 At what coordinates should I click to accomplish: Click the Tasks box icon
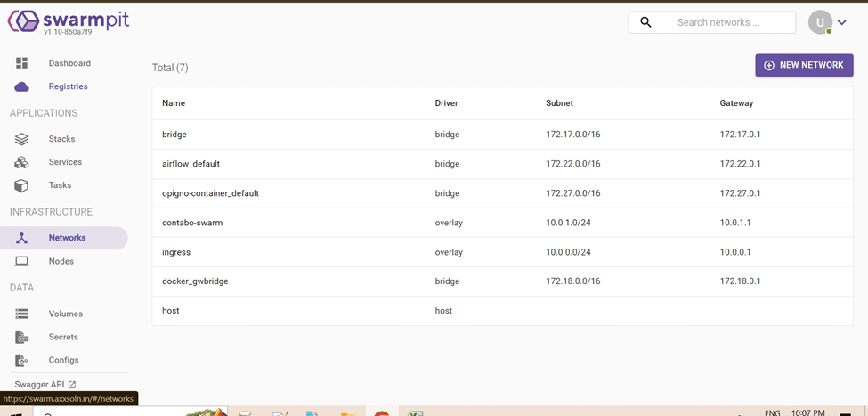point(21,185)
